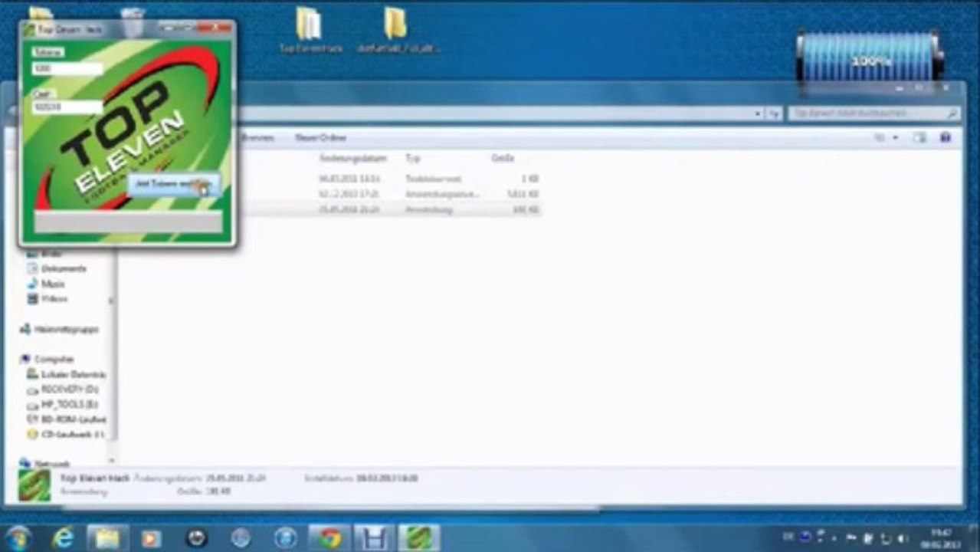The height and width of the screenshot is (552, 980).
Task: Click Neuer Ordner in Explorer toolbar
Action: tap(321, 138)
